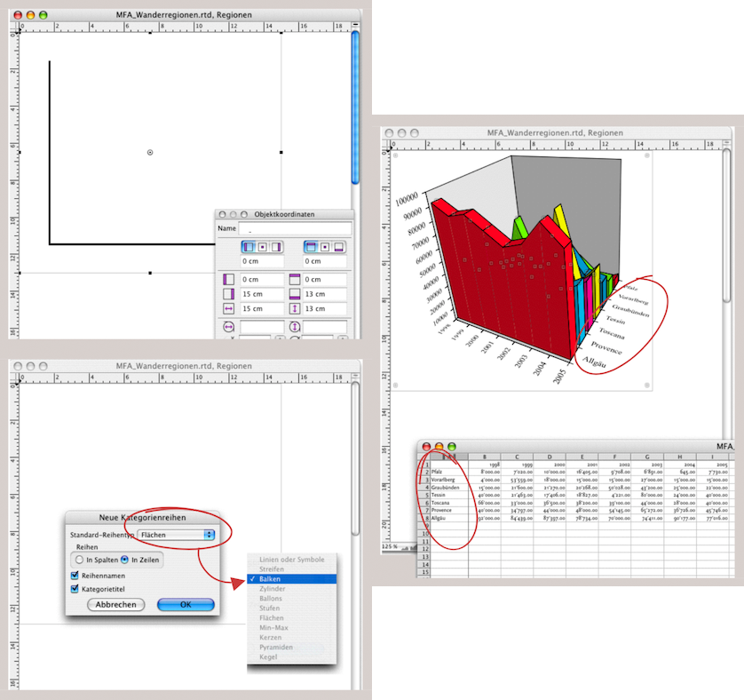
Task: Confirm the dialog with OK
Action: tap(186, 605)
